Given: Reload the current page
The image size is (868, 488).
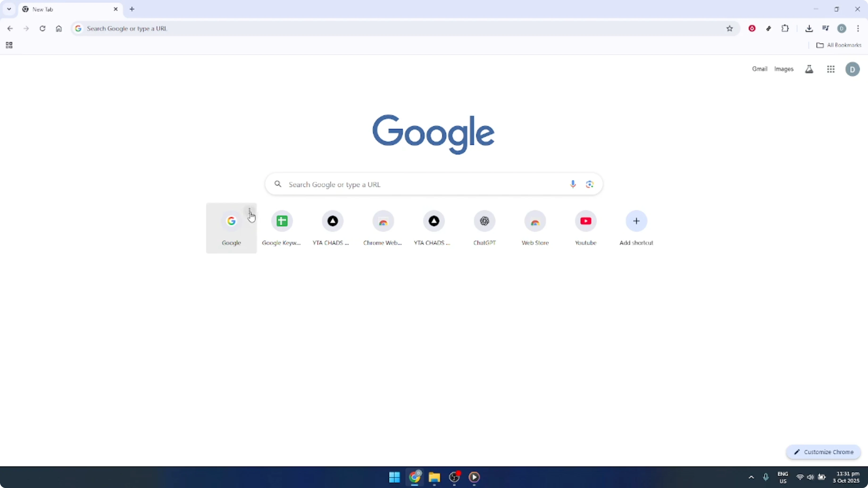Looking at the screenshot, I should (x=42, y=29).
